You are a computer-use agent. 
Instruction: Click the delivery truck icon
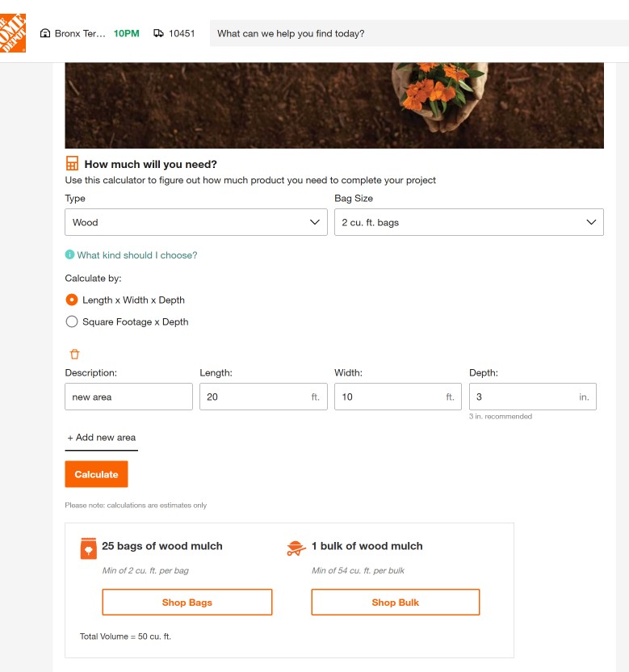[158, 34]
